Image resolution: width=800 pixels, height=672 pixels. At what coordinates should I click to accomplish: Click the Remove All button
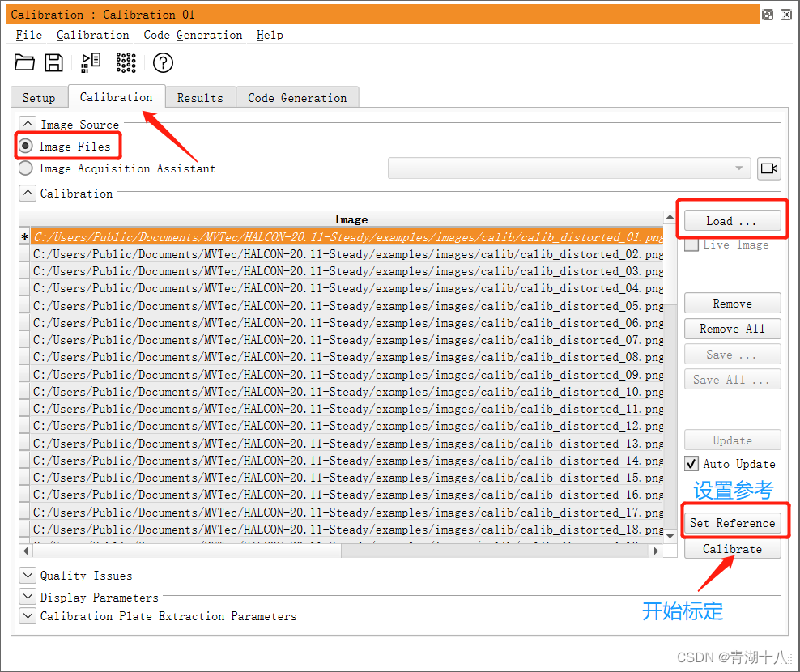click(732, 329)
